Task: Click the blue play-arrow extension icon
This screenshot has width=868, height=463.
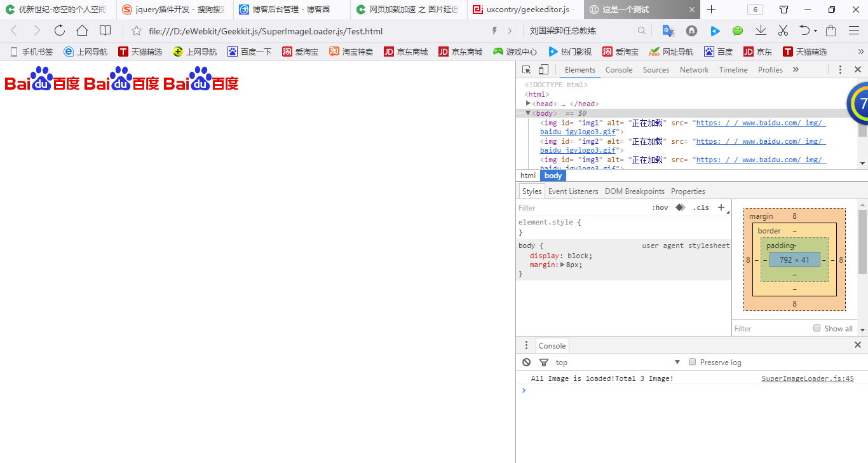Action: click(x=715, y=31)
